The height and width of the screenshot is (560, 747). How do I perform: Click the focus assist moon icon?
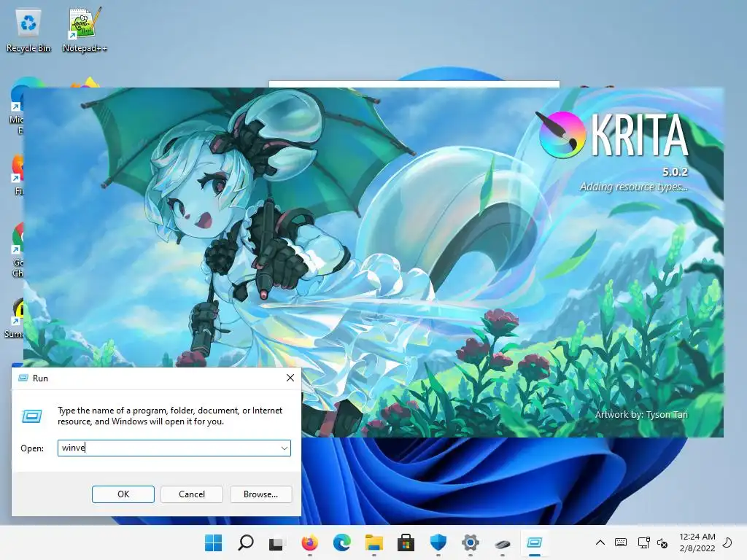pyautogui.click(x=727, y=542)
